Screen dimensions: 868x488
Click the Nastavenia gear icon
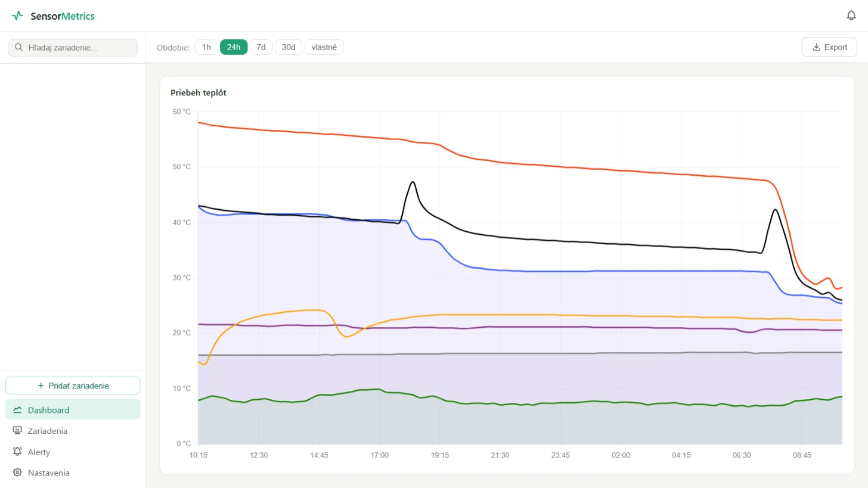[x=17, y=473]
